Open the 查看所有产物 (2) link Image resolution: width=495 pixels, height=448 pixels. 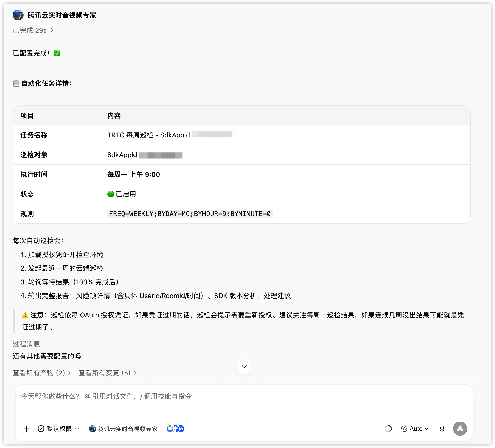click(x=42, y=373)
